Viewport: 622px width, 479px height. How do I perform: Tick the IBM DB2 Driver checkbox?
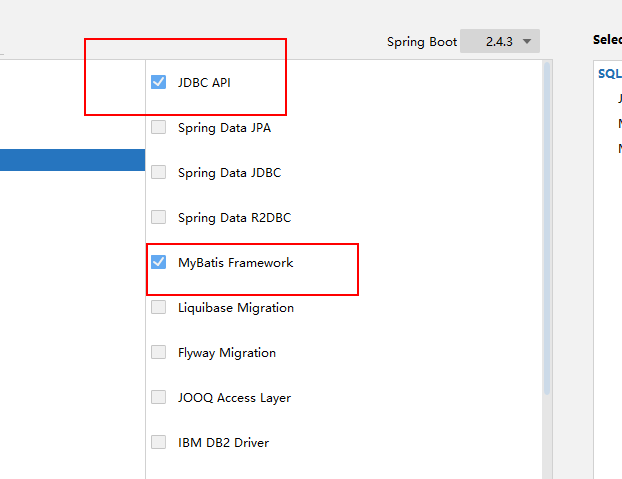coord(158,442)
